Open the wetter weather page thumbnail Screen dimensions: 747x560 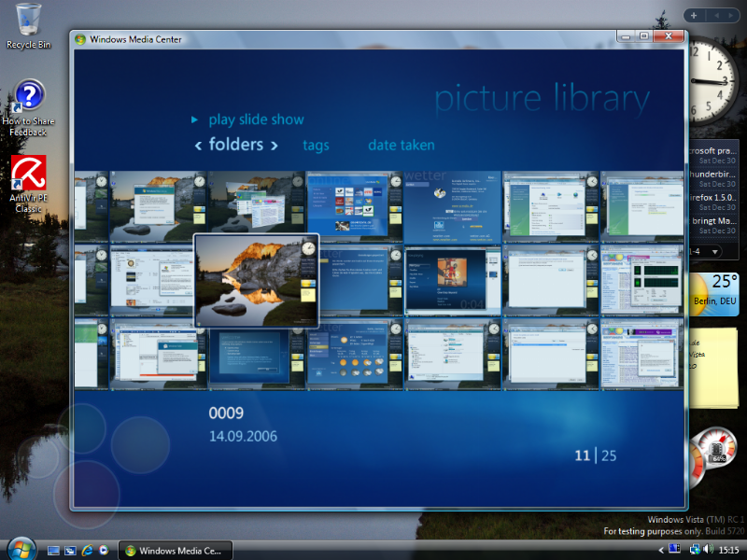452,206
